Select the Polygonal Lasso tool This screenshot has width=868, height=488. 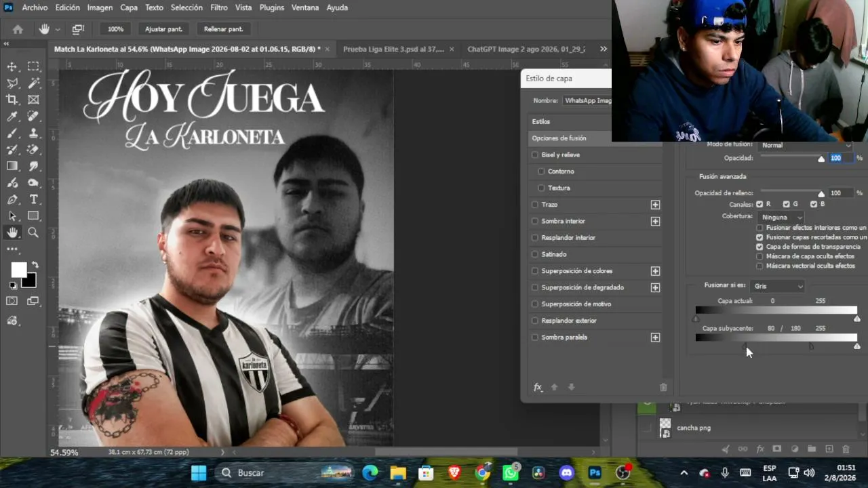pyautogui.click(x=12, y=83)
